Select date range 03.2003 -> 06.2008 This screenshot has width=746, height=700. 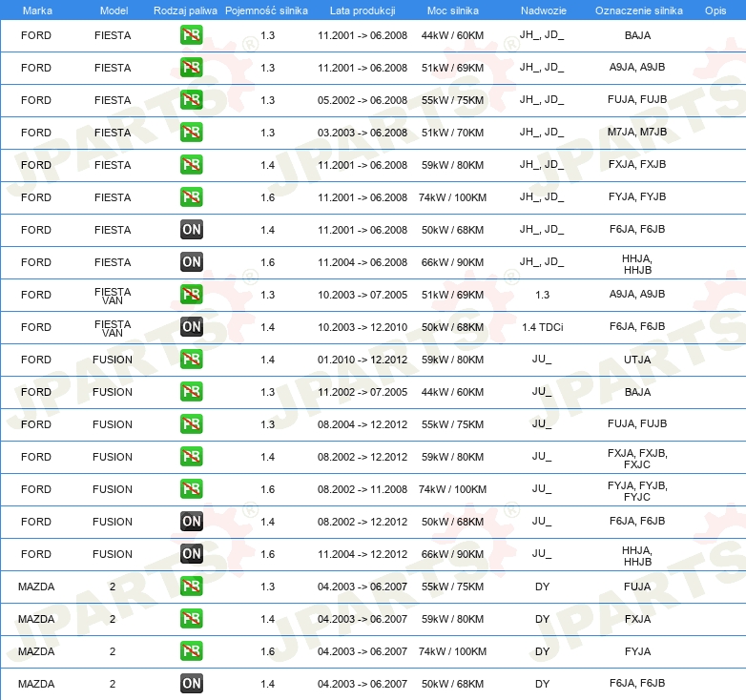(x=363, y=133)
